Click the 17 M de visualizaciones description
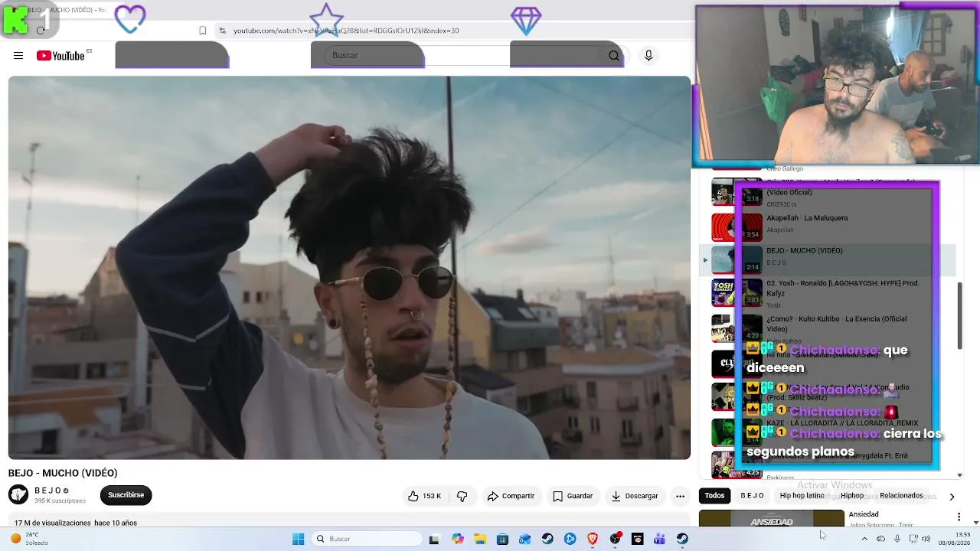The image size is (980, 551). 76,523
